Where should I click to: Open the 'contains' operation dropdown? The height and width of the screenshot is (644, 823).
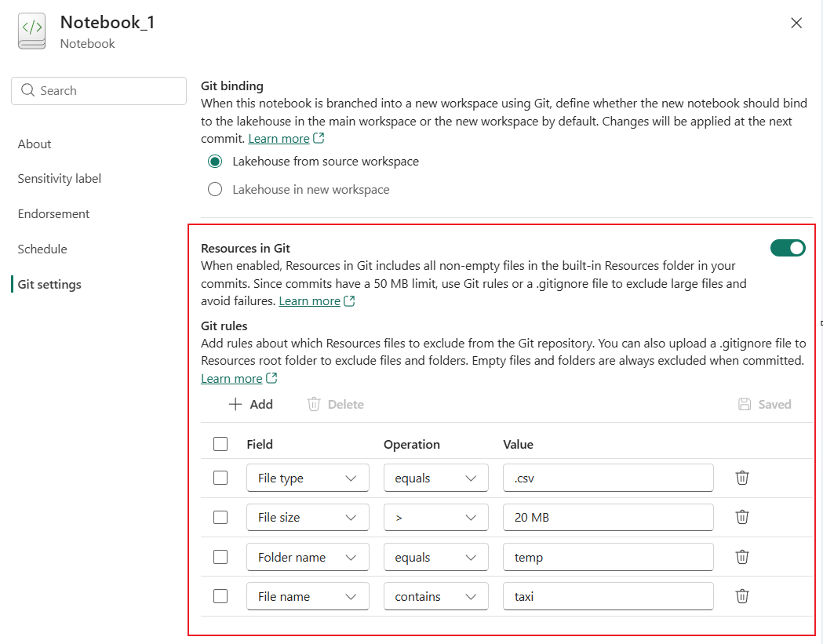(436, 596)
